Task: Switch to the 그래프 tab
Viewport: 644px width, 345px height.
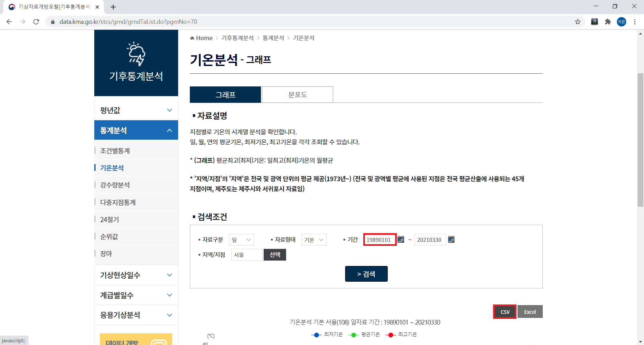Action: 225,95
